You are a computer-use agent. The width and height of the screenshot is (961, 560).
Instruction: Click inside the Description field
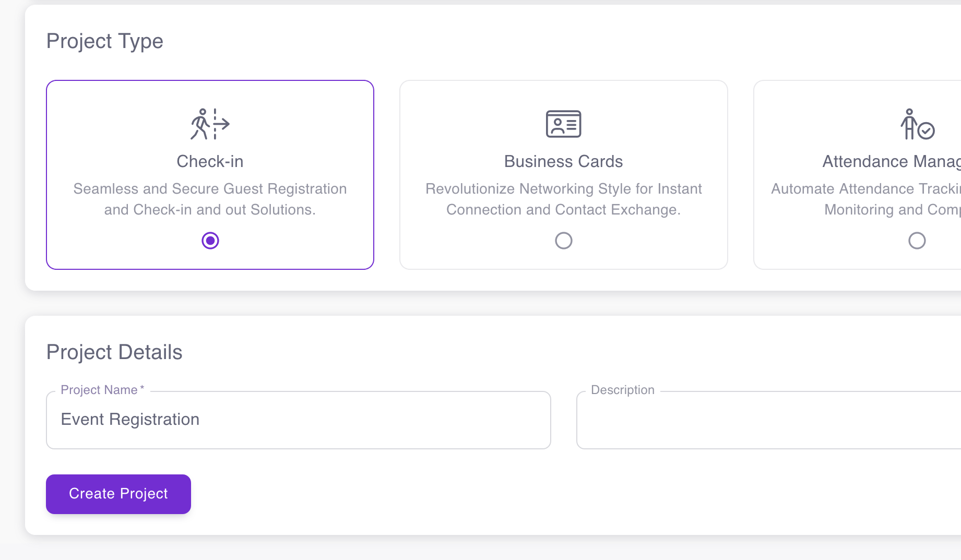[x=767, y=420]
